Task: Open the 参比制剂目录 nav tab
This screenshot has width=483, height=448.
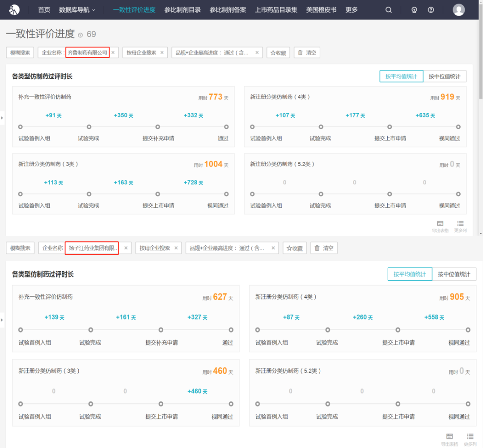Action: click(182, 10)
